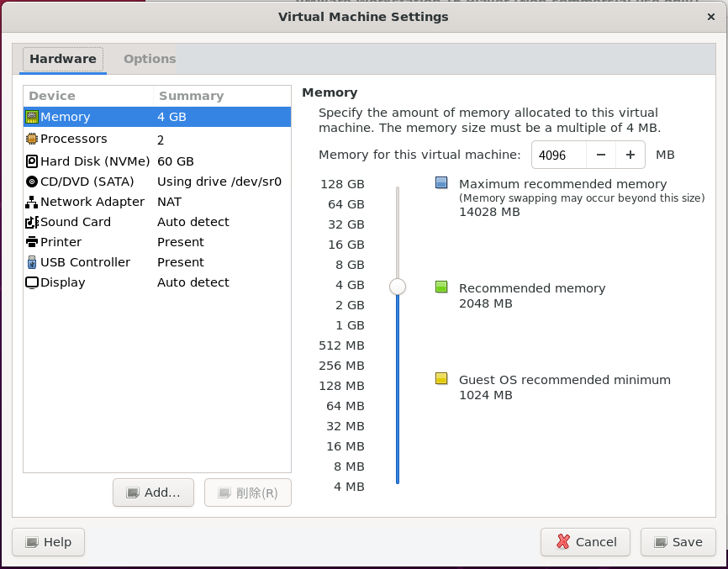The width and height of the screenshot is (728, 569).
Task: Increase memory with the plus stepper
Action: (x=630, y=155)
